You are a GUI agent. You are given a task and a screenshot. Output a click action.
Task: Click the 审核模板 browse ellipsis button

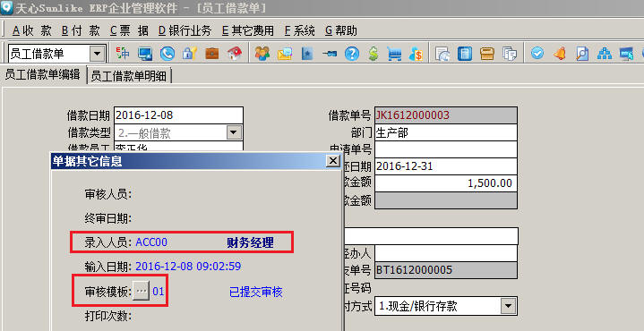(141, 292)
